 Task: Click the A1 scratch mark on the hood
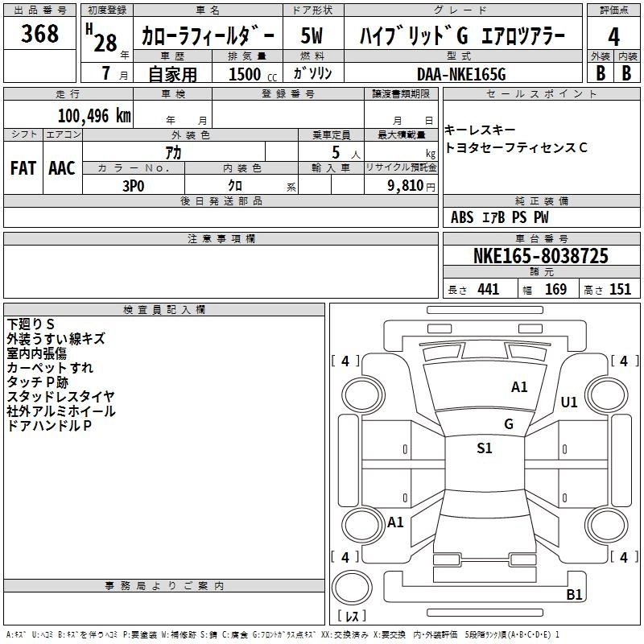519,387
